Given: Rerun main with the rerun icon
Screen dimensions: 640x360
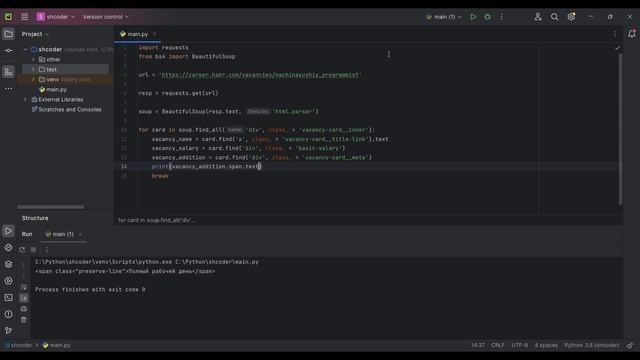Looking at the screenshot, I should pos(22,249).
